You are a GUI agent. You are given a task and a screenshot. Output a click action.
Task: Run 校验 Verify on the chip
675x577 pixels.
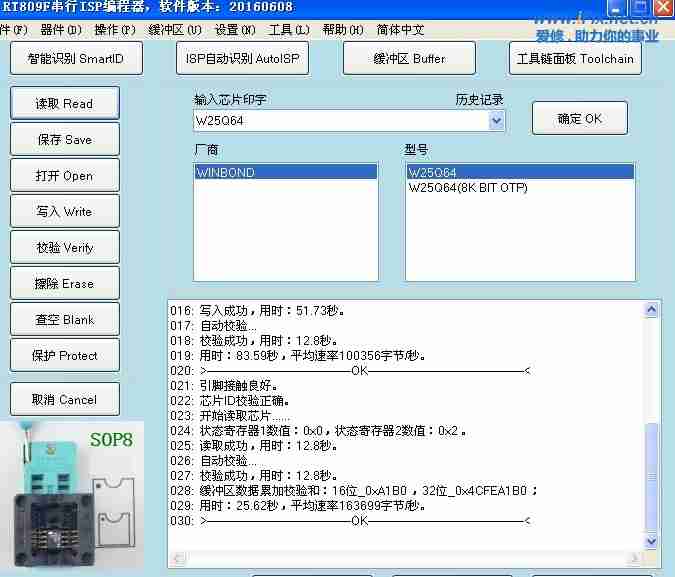coord(65,247)
